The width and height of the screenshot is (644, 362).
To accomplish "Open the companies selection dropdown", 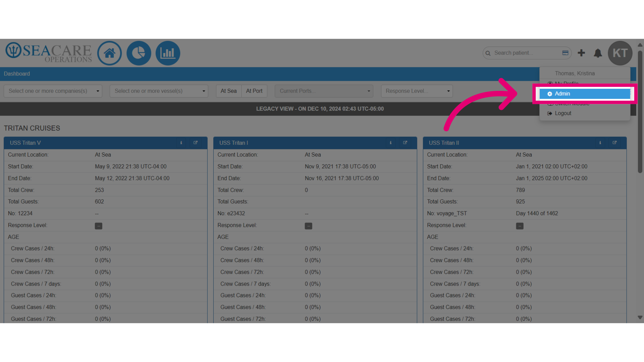I will pos(53,91).
